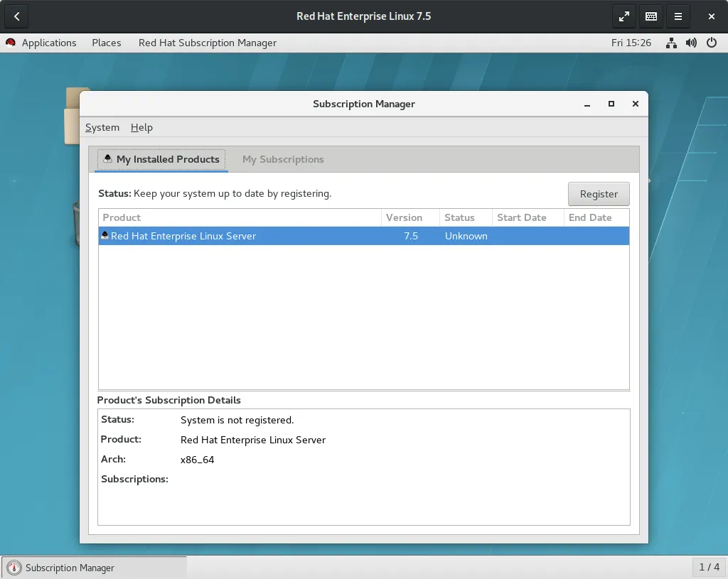Screen dimensions: 728x579
Task: Open the volume speaker icon
Action: click(691, 43)
